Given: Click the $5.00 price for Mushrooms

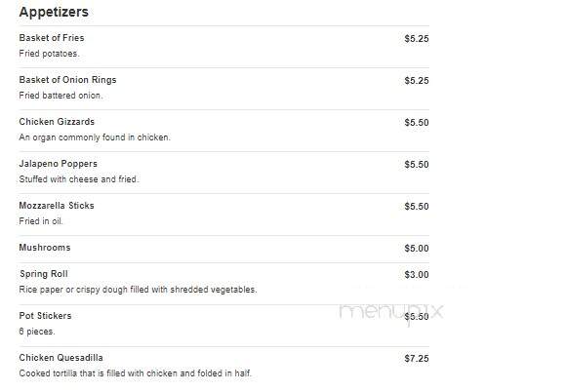Looking at the screenshot, I should point(417,249).
